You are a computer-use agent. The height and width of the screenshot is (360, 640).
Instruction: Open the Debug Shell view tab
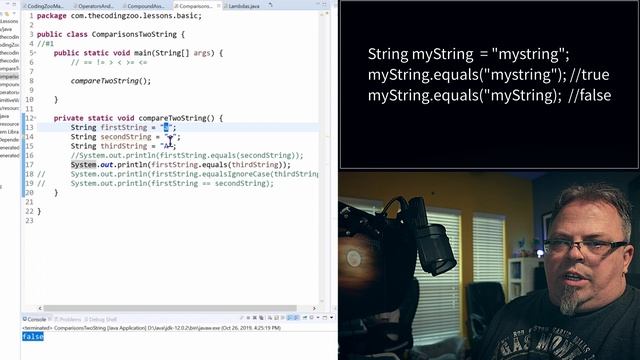[x=100, y=319]
